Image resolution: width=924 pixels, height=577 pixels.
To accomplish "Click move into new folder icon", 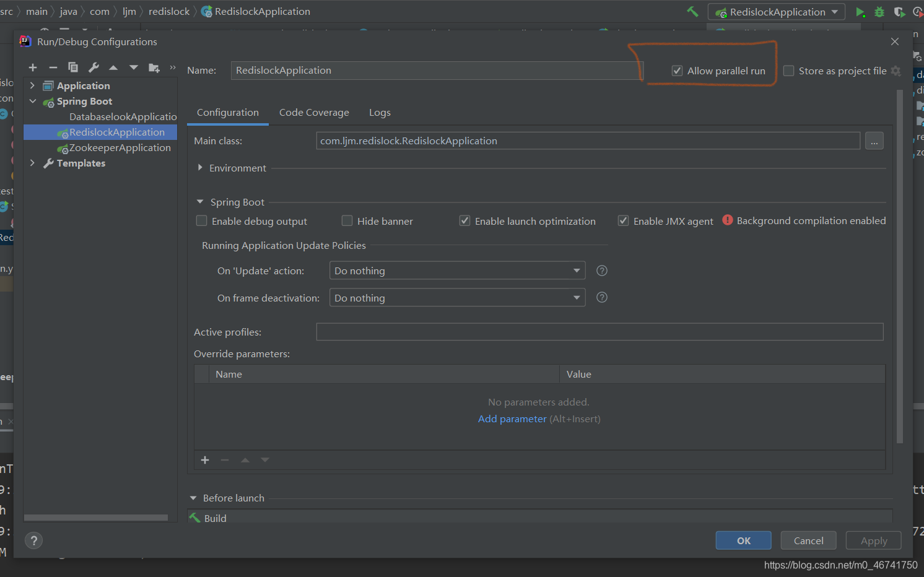I will (x=154, y=67).
